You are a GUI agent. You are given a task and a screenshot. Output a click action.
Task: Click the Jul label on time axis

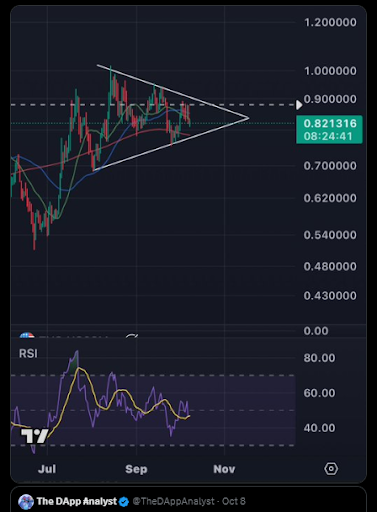(47, 469)
